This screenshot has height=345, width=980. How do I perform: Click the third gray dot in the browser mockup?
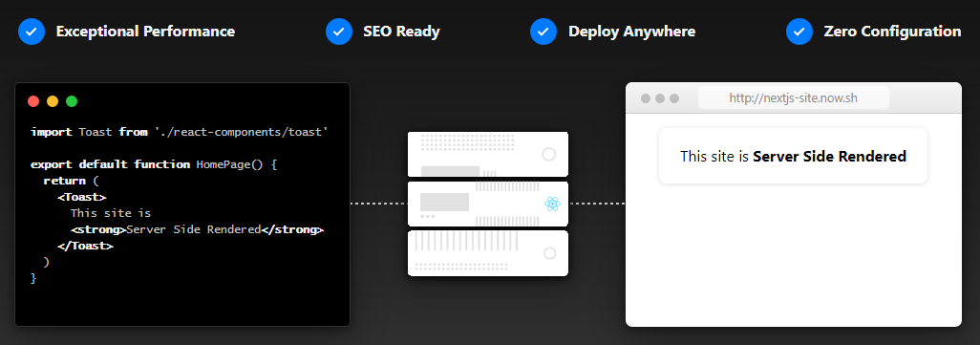coord(674,98)
